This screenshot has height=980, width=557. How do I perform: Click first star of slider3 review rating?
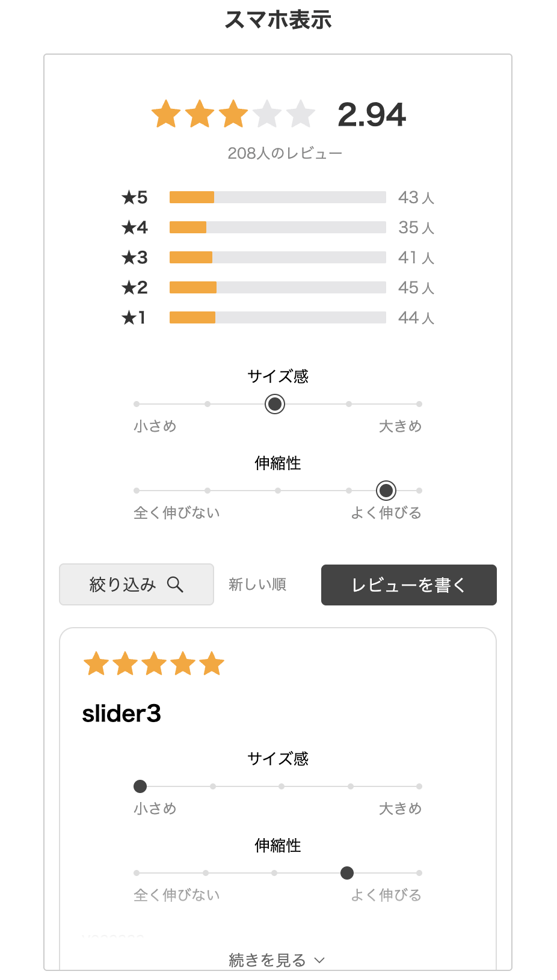pos(96,664)
